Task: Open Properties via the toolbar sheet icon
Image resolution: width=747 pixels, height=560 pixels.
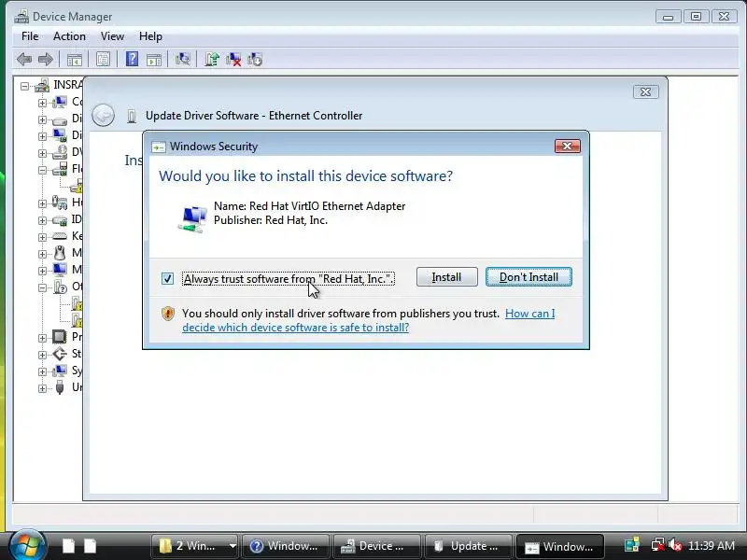Action: coord(103,59)
